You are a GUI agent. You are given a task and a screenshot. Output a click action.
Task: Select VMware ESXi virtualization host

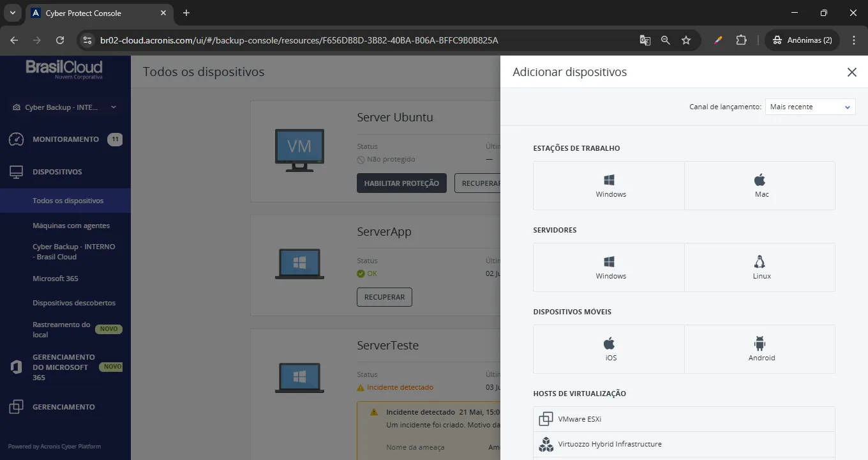[684, 419]
